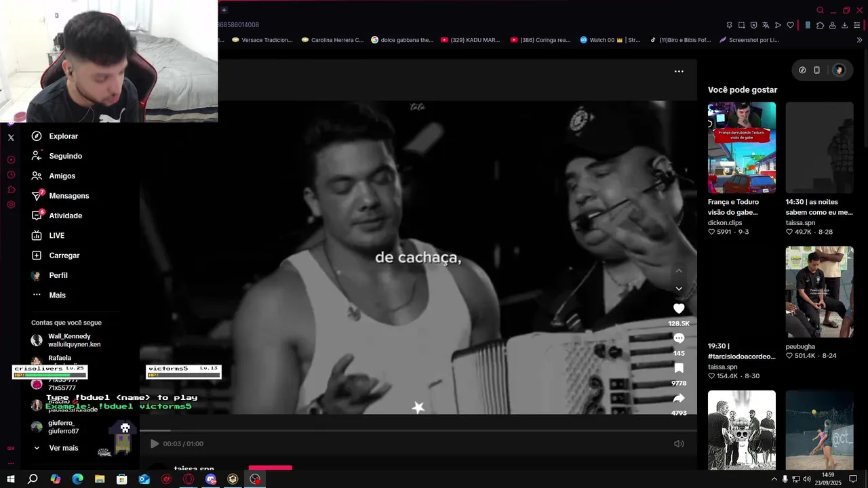Click the pin icon in address bar

coord(729,25)
